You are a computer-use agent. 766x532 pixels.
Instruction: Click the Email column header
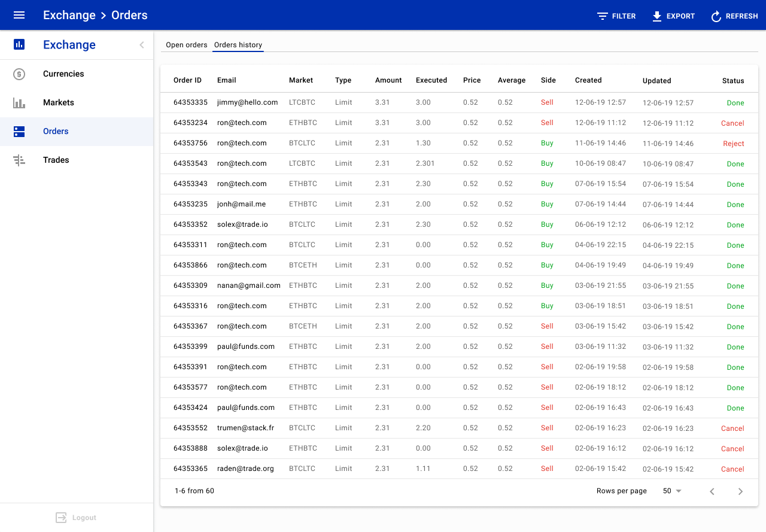click(227, 80)
